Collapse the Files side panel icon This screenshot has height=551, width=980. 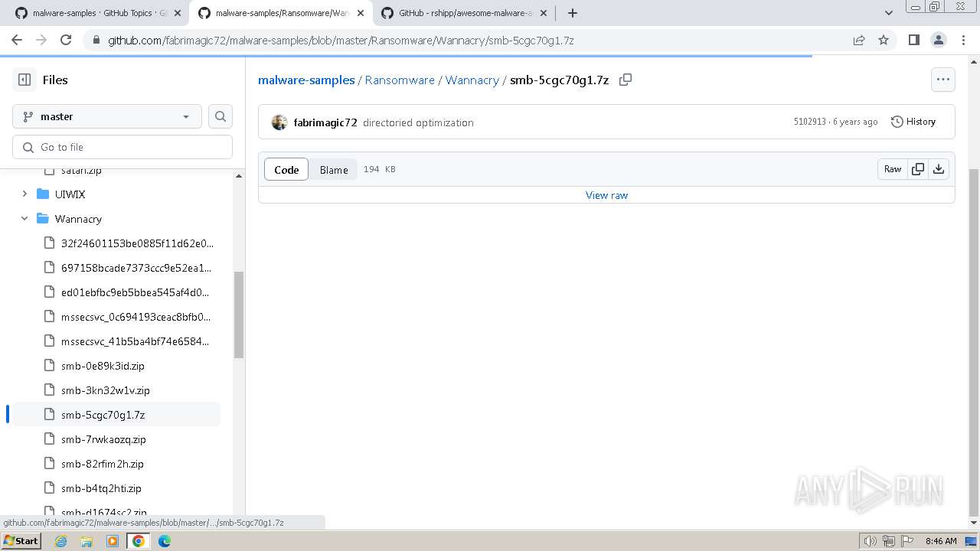(x=24, y=80)
